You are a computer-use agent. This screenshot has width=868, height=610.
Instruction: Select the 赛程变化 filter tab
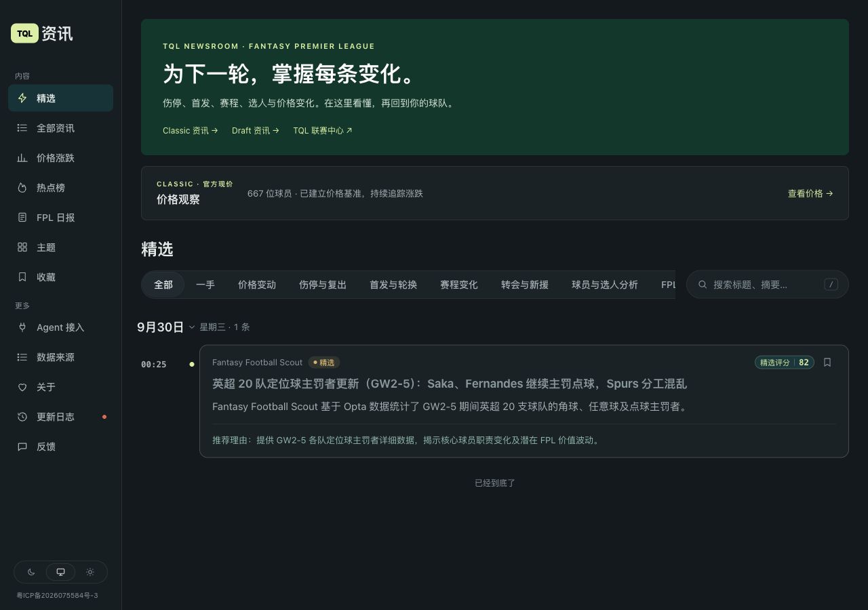459,285
